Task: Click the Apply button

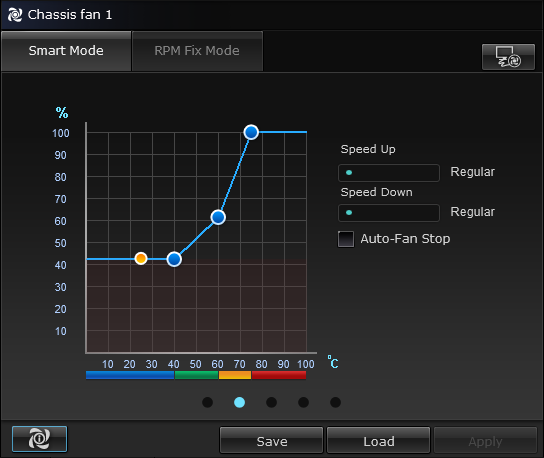Action: pos(485,441)
